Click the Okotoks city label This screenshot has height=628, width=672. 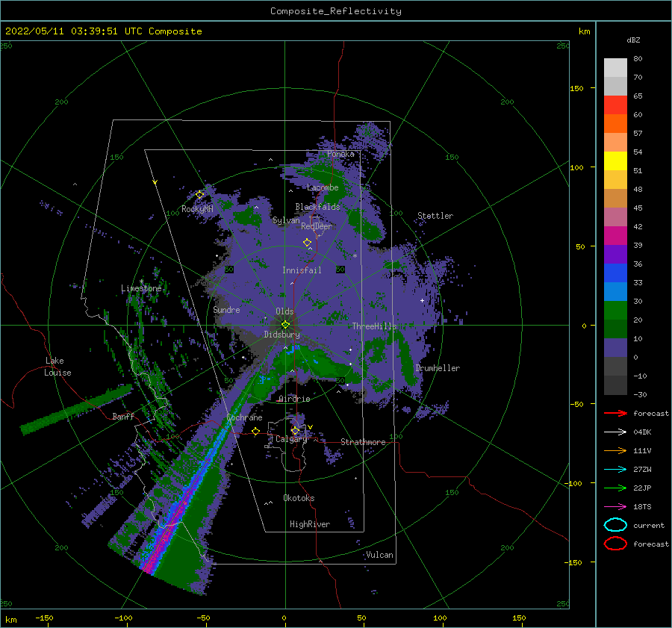299,498
